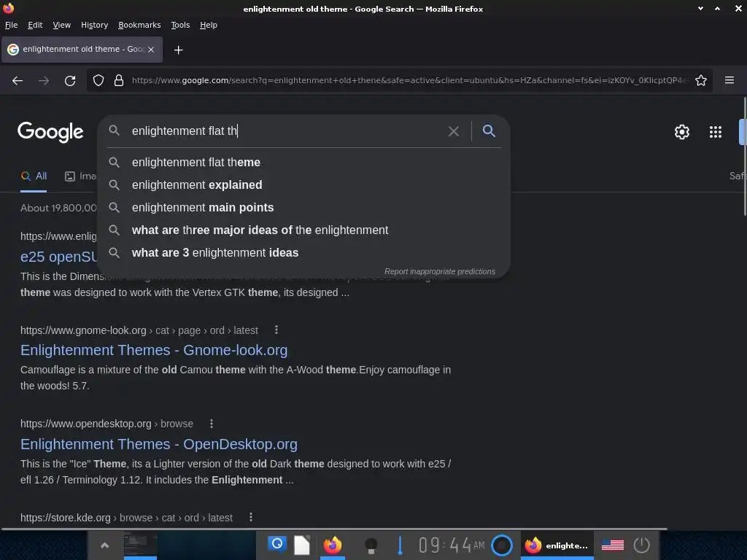
Task: Click 'About 19,800,00' results count text
Action: (x=58, y=208)
